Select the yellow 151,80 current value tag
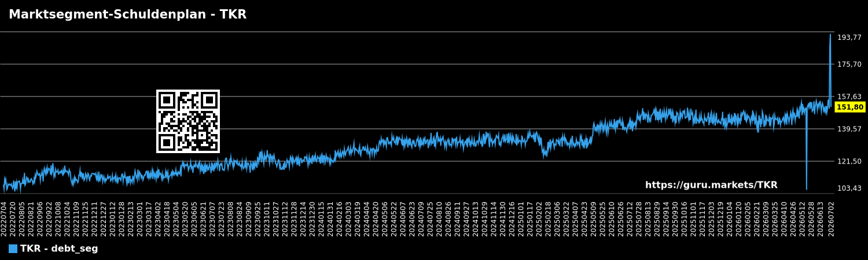Viewport: 868px width, 260px height. click(850, 107)
